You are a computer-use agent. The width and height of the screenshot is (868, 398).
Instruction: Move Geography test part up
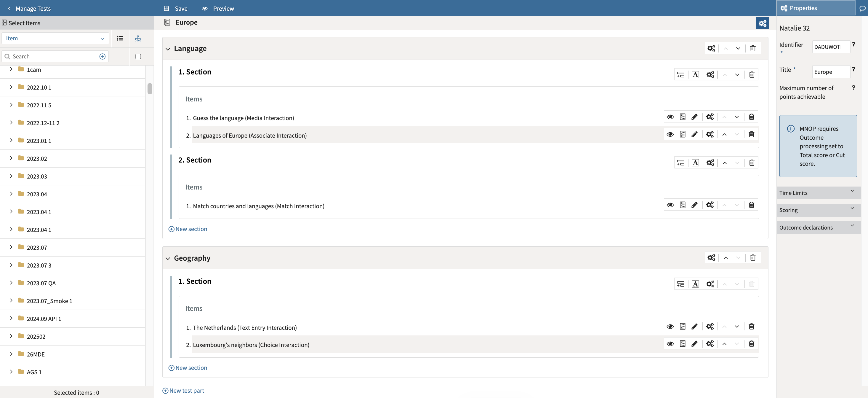click(726, 258)
